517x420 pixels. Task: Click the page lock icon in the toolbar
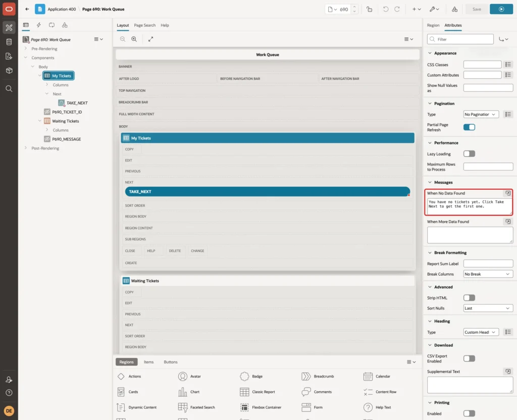coord(369,9)
